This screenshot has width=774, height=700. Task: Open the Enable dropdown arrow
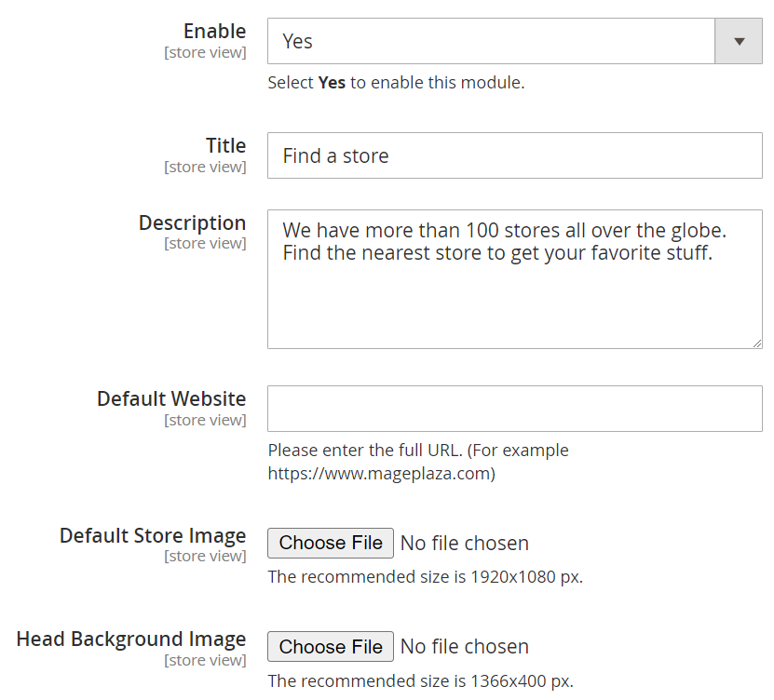click(739, 41)
